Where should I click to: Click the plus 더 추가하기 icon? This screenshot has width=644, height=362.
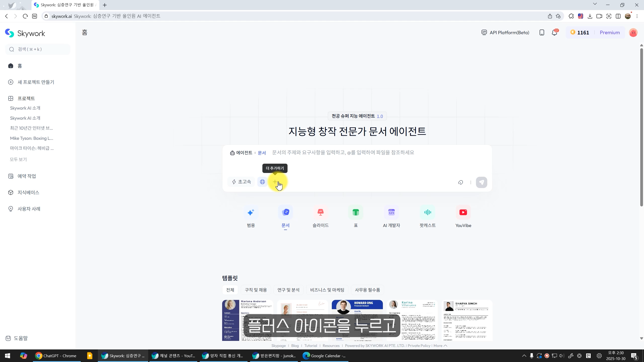coord(275,182)
